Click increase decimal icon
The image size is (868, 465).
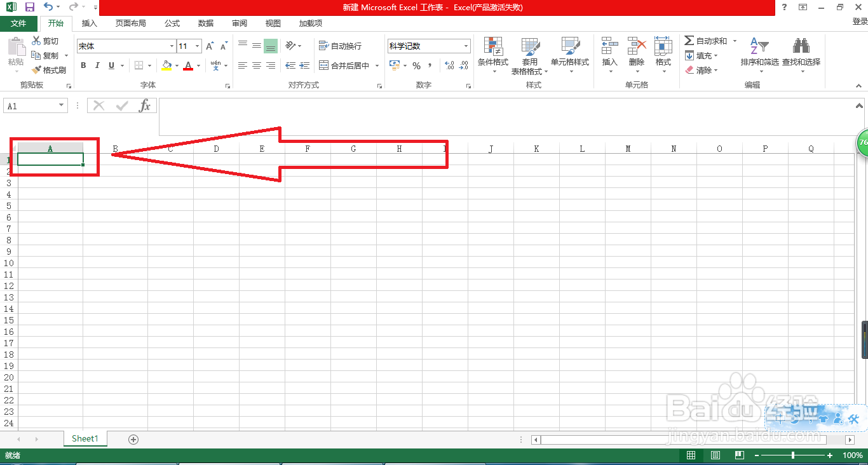(x=449, y=65)
